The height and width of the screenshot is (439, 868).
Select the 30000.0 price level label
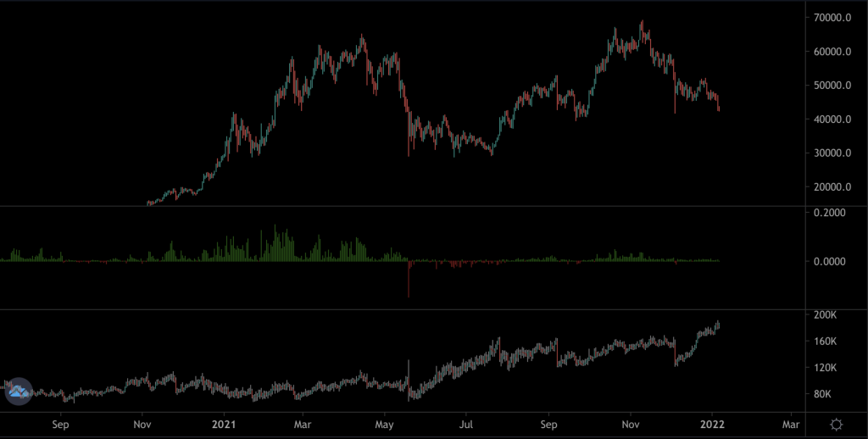[x=832, y=153]
